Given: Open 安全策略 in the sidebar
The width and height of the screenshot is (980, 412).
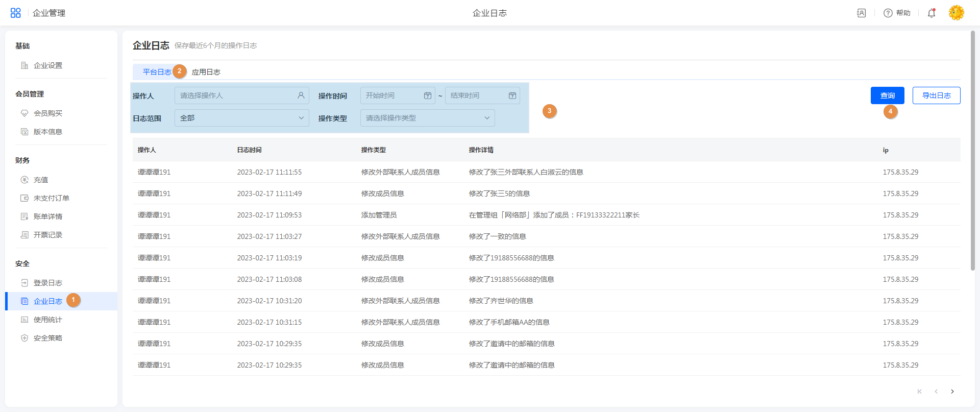Looking at the screenshot, I should (x=48, y=338).
